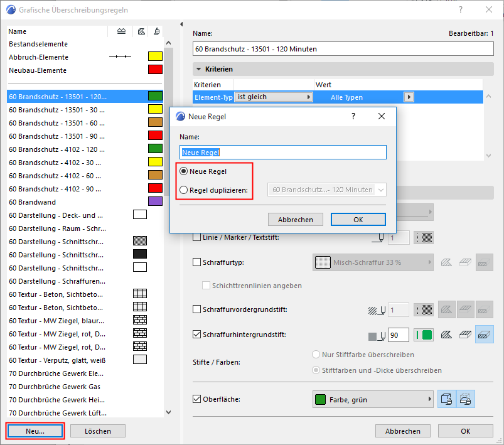The height and width of the screenshot is (445, 504).
Task: Select Stiftfarben und -Dicke überschreiben option
Action: [316, 370]
